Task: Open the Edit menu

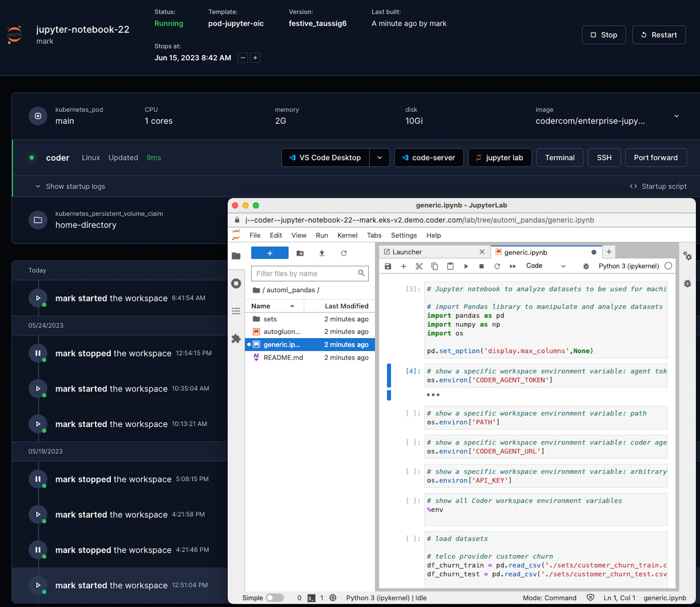Action: click(x=276, y=235)
